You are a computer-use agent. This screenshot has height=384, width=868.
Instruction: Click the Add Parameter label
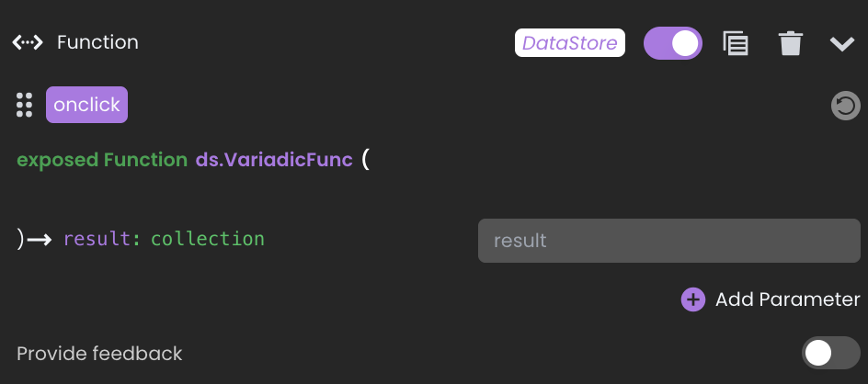coord(788,299)
